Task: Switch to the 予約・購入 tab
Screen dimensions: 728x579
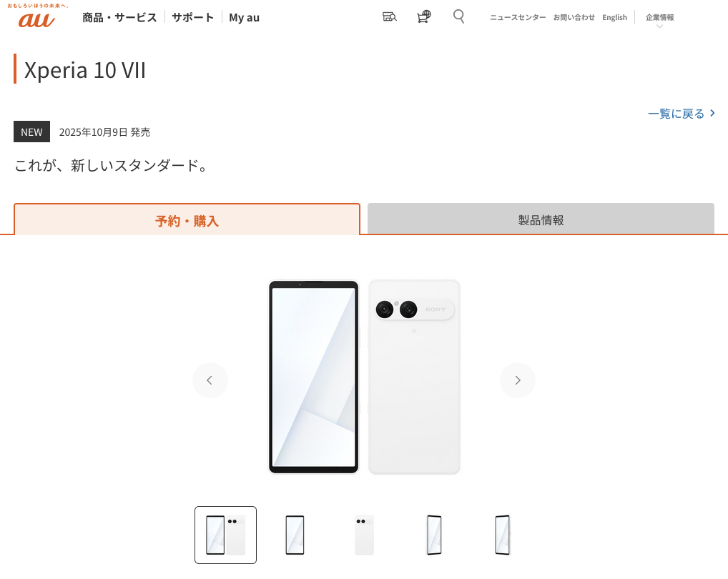Action: click(x=187, y=219)
